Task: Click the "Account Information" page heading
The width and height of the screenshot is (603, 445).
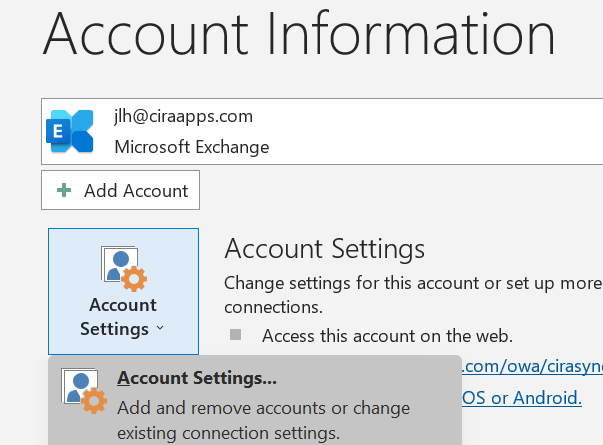Action: click(299, 35)
